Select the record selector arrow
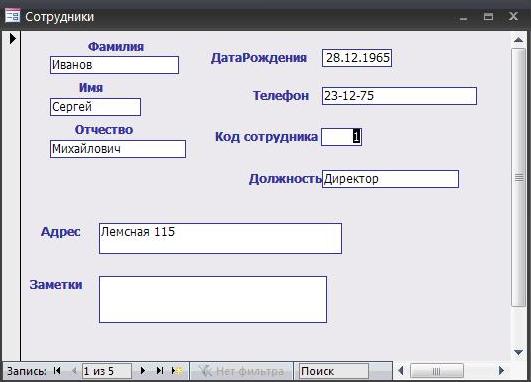The width and height of the screenshot is (531, 382). (13, 39)
